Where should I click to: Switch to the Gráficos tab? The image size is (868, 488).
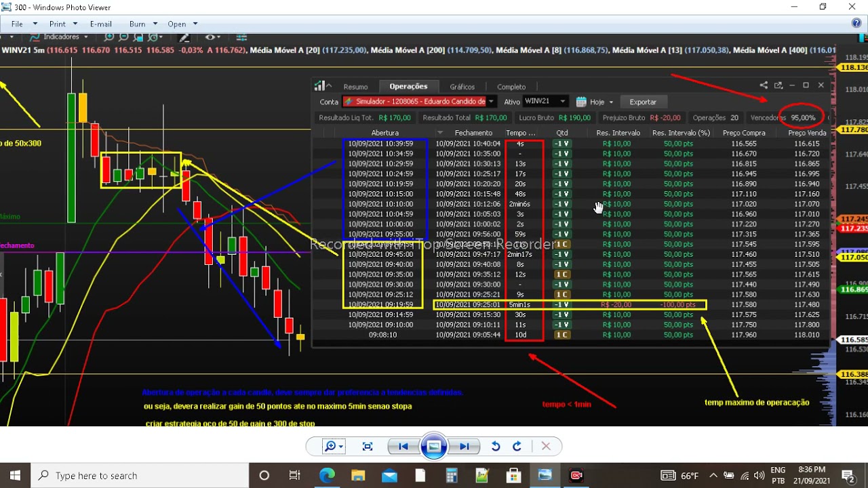pos(462,87)
